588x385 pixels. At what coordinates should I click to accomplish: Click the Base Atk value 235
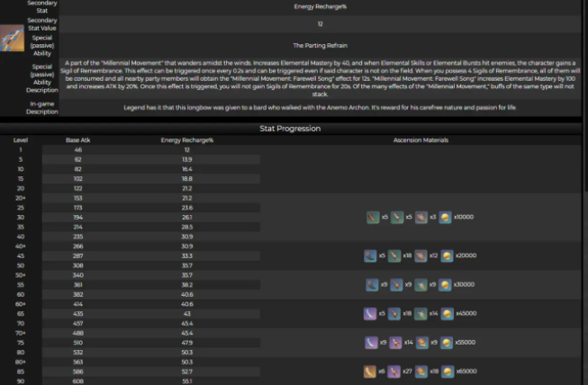pyautogui.click(x=78, y=237)
